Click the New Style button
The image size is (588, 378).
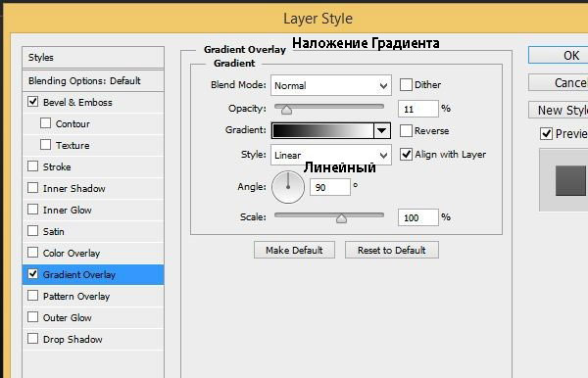pyautogui.click(x=559, y=110)
